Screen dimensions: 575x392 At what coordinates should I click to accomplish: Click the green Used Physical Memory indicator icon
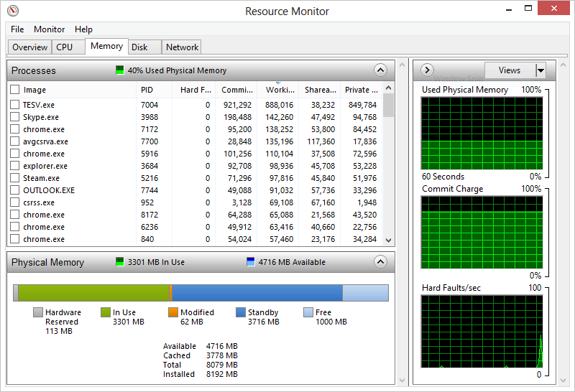[119, 70]
